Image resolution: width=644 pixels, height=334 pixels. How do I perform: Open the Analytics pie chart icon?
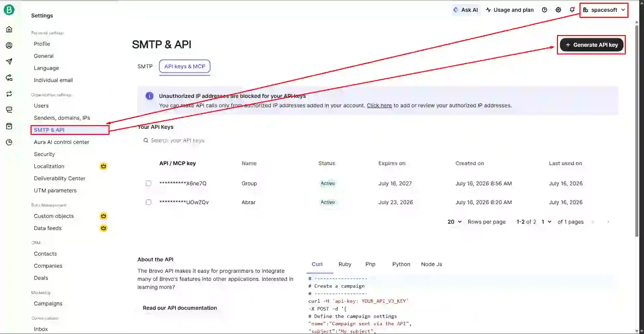click(x=9, y=142)
